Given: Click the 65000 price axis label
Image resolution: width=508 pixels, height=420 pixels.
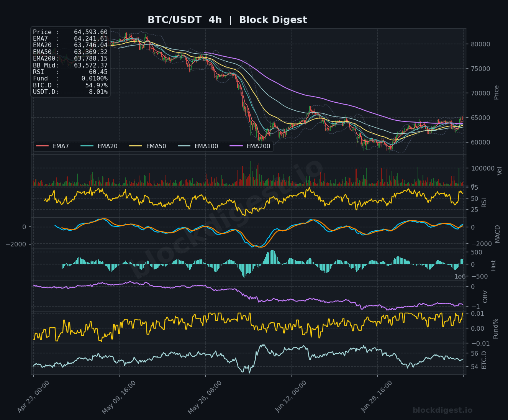Looking at the screenshot, I should [480, 118].
